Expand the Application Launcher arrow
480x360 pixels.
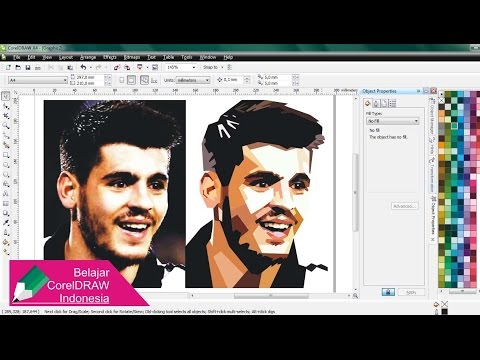tap(147, 68)
